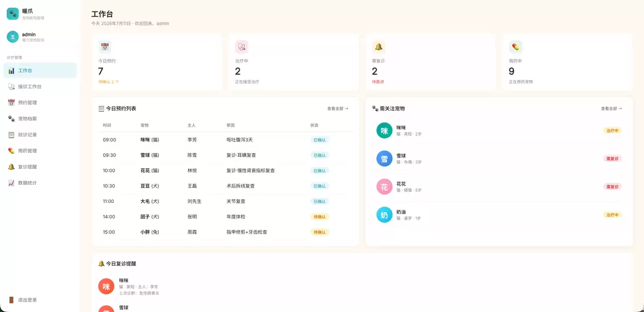Select the 工作台 menu item
Image resolution: width=644 pixels, height=312 pixels.
40,70
